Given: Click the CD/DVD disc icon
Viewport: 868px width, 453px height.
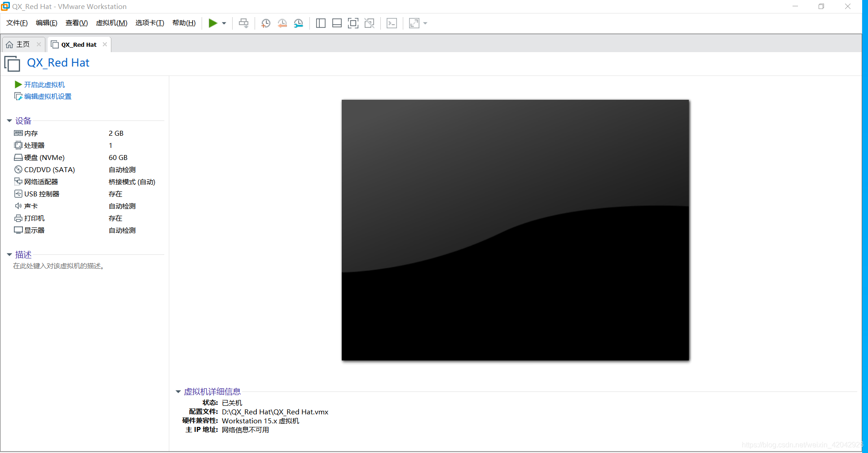Looking at the screenshot, I should tap(18, 169).
